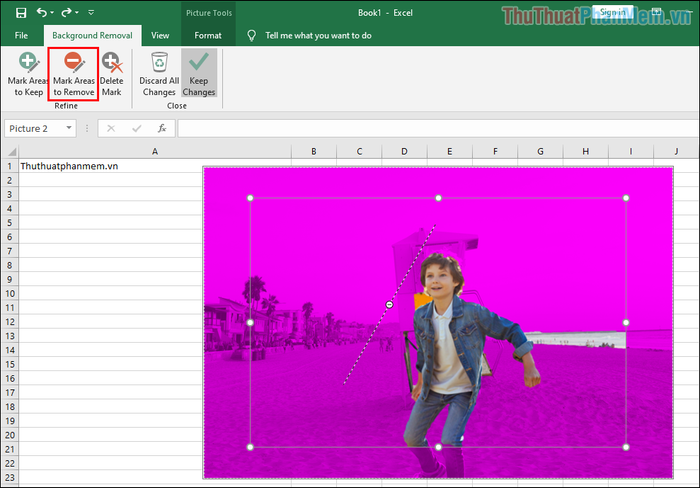Open the Customize Quick Access Toolbar dropdown
The width and height of the screenshot is (700, 488).
pos(91,13)
